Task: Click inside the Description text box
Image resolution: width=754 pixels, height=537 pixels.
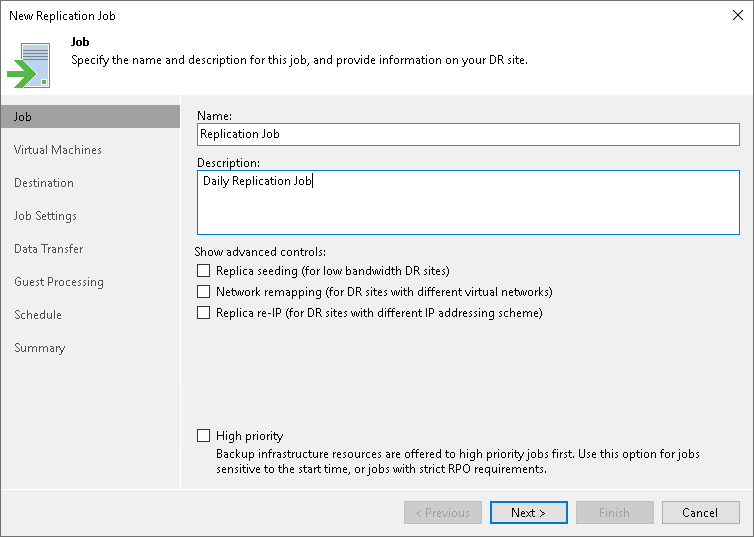Action: 467,202
